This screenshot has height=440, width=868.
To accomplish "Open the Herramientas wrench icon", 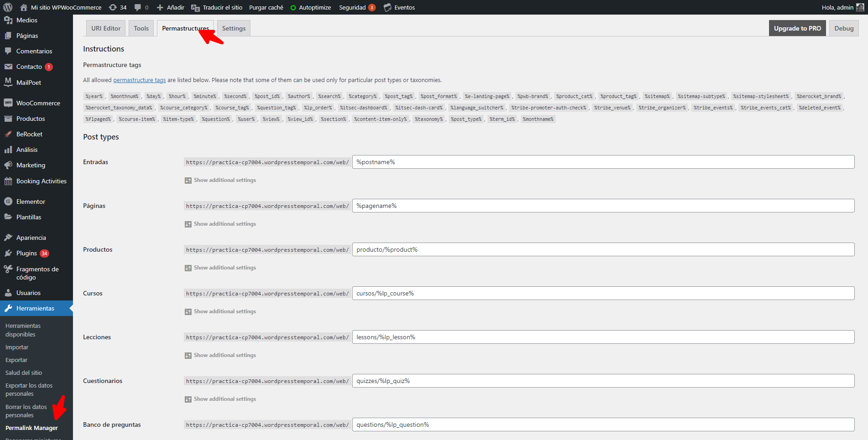I will point(8,308).
